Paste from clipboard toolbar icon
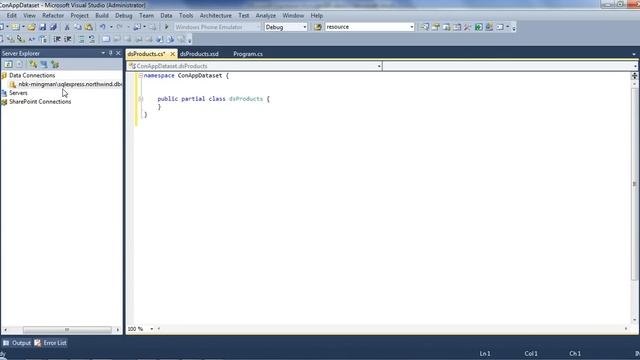Viewport: 640px width, 360px height. click(x=89, y=27)
